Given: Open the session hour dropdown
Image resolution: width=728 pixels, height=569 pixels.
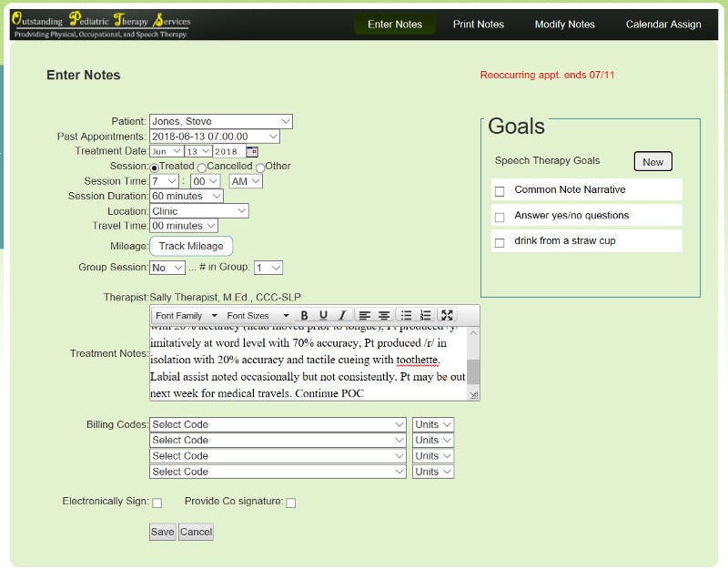Looking at the screenshot, I should (164, 181).
